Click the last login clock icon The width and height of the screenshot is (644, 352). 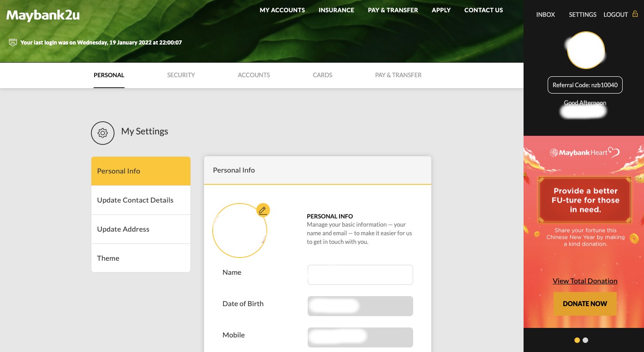pos(13,42)
